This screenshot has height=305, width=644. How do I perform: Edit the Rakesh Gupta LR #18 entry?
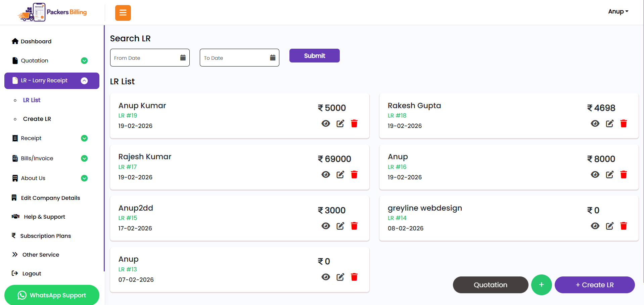pos(610,123)
